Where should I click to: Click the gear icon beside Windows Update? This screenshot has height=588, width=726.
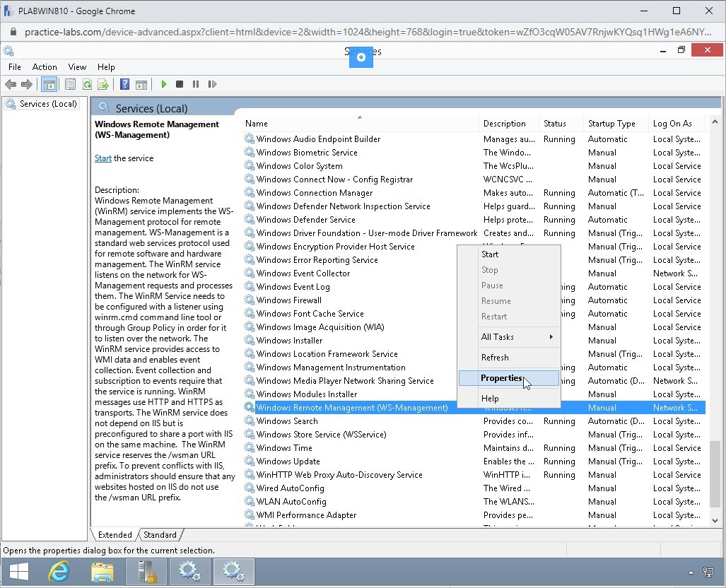249,461
